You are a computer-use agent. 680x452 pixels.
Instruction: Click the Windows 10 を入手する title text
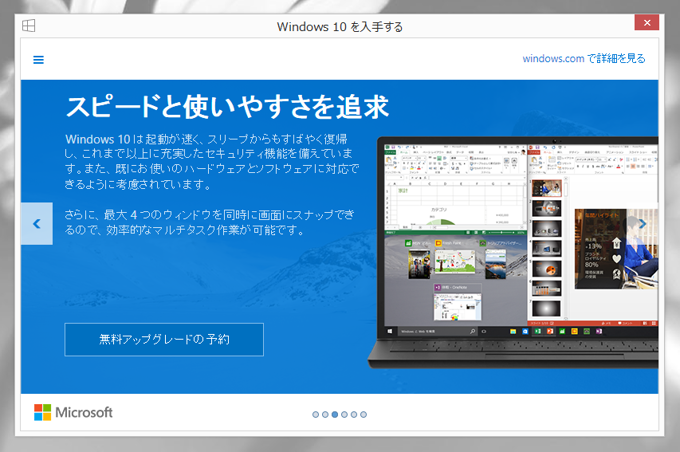point(340,27)
